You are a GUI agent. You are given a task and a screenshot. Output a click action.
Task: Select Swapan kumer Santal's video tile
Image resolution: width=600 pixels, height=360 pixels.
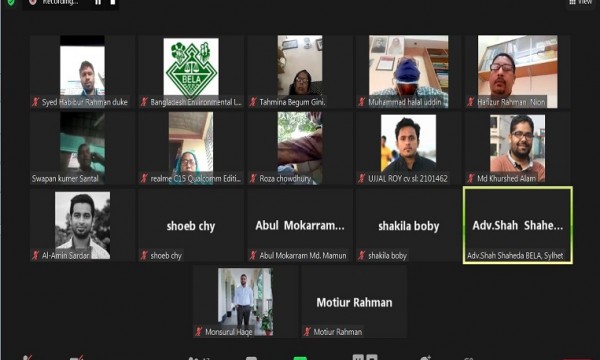coord(82,148)
